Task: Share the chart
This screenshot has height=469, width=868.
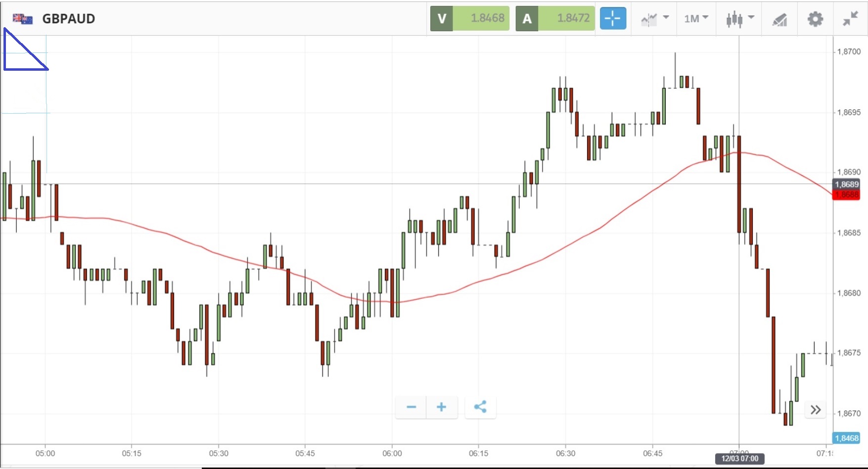Action: point(480,407)
